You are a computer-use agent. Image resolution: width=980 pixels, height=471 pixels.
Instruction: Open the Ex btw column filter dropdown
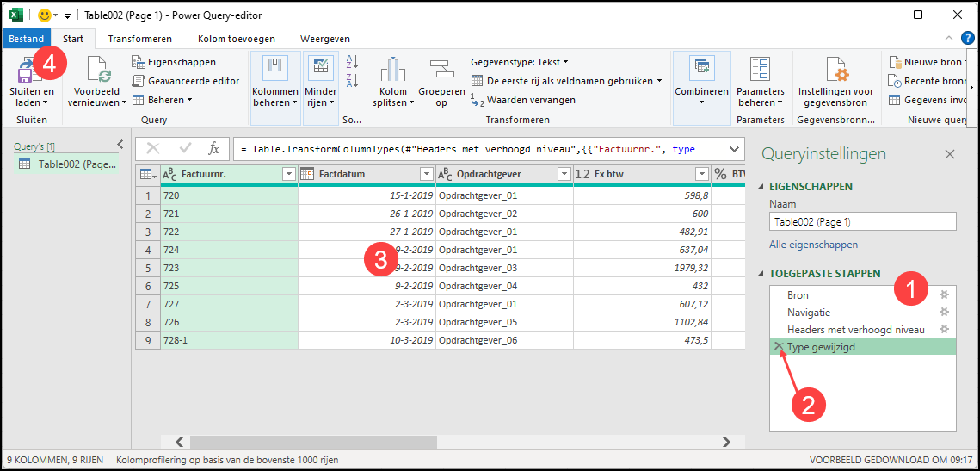tap(701, 175)
